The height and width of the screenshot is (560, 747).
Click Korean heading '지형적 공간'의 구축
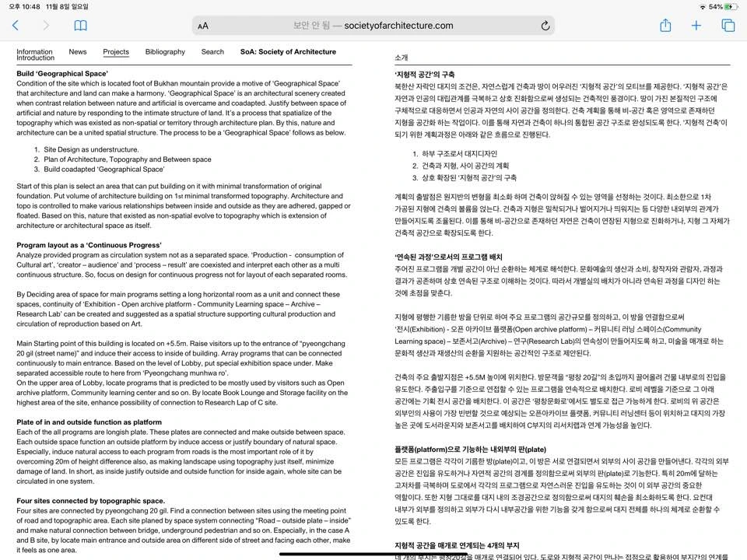click(425, 75)
